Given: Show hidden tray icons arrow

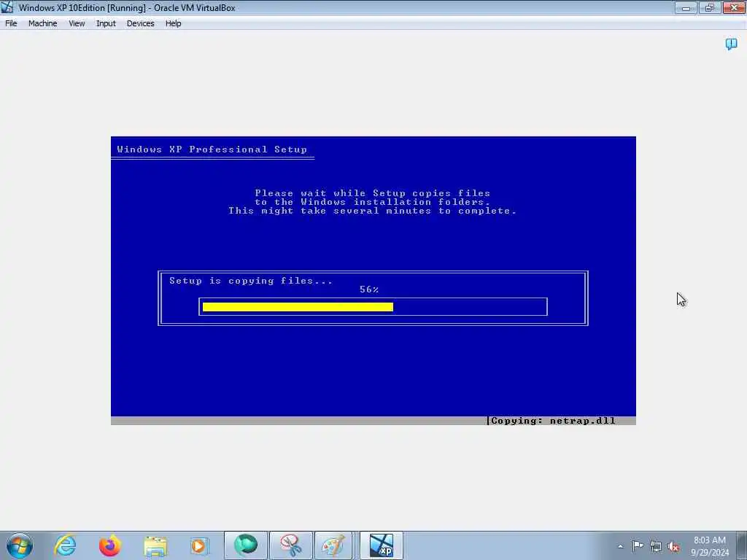Looking at the screenshot, I should coord(620,546).
